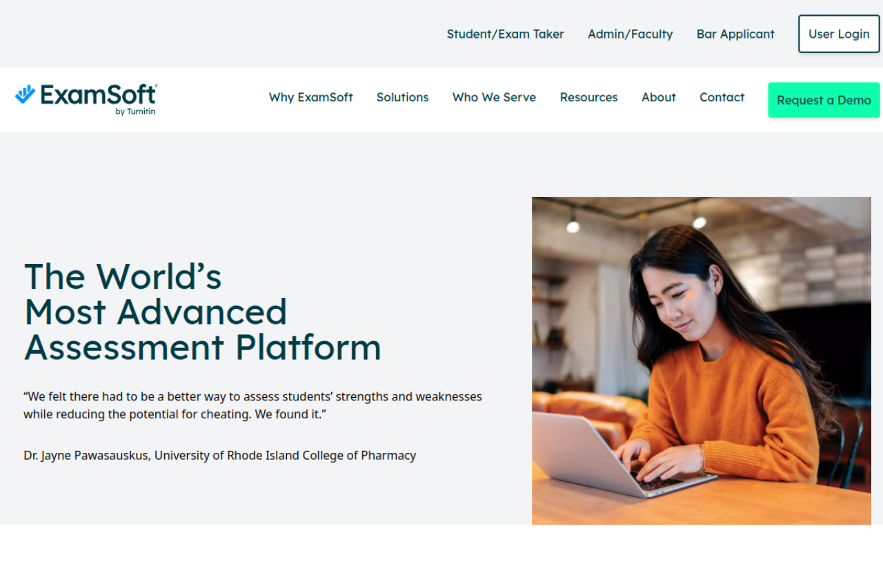The width and height of the screenshot is (883, 588).
Task: Expand the Who We Serve menu
Action: (494, 97)
